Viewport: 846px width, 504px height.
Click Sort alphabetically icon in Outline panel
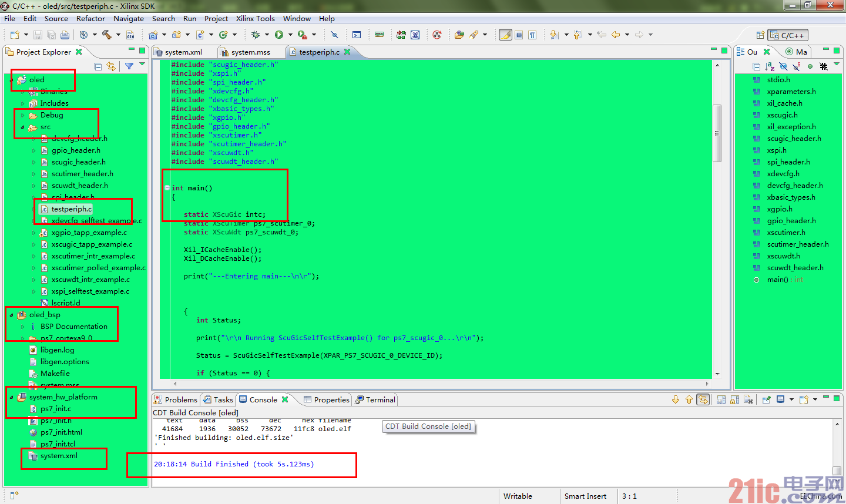pos(770,66)
